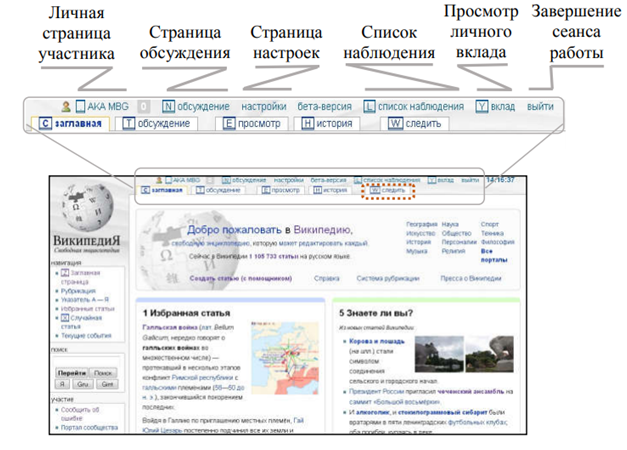
Task: Click the Z key icon beside Заглавная страница
Action: pyautogui.click(x=65, y=273)
